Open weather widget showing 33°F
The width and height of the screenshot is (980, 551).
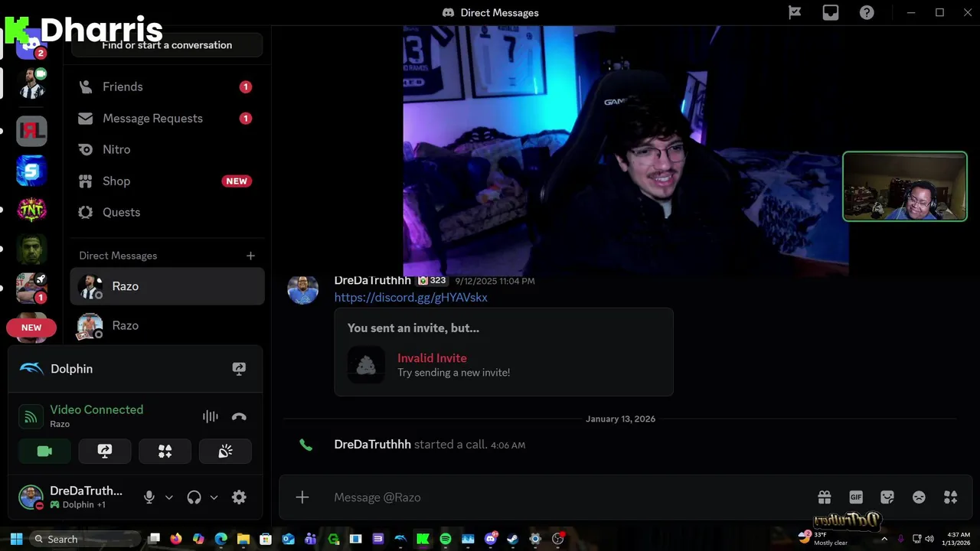coord(823,538)
